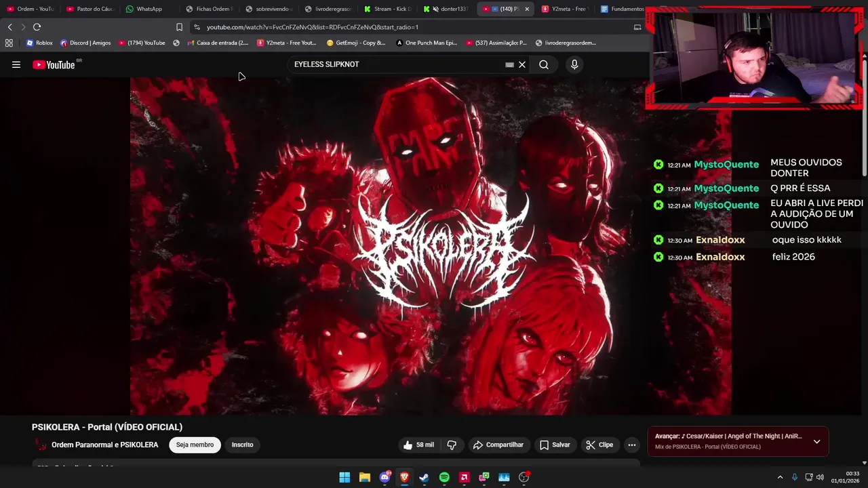Image resolution: width=868 pixels, height=488 pixels.
Task: Open the (1794) YouTube bookmark
Action: [142, 43]
